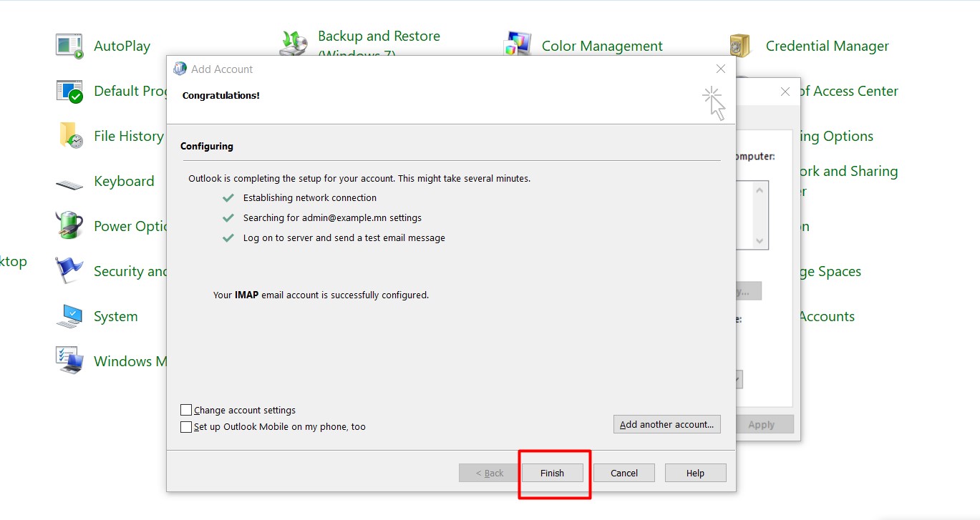This screenshot has width=980, height=520.
Task: Click the File History text link
Action: point(128,136)
